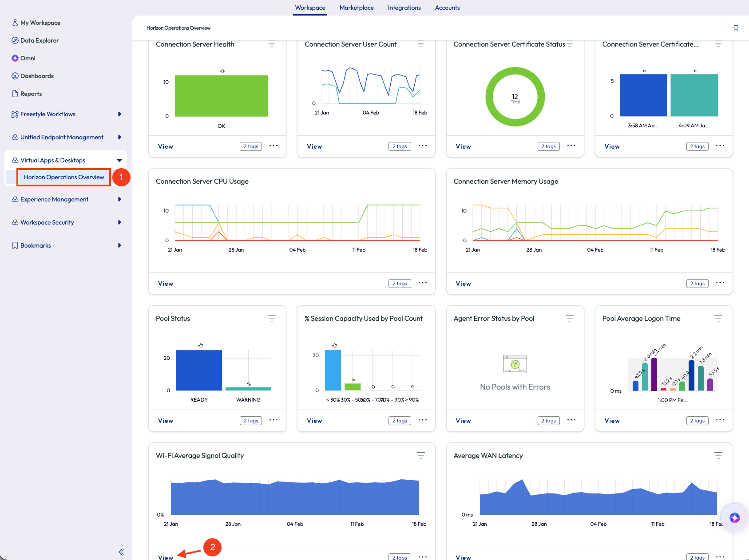Click View on Connection Server Memory Usage

tap(463, 284)
